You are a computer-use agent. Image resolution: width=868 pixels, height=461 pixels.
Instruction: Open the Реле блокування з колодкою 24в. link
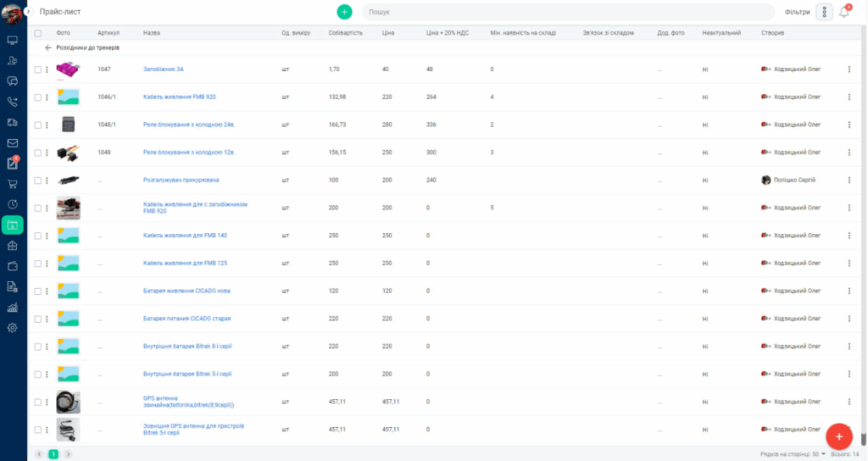(189, 125)
